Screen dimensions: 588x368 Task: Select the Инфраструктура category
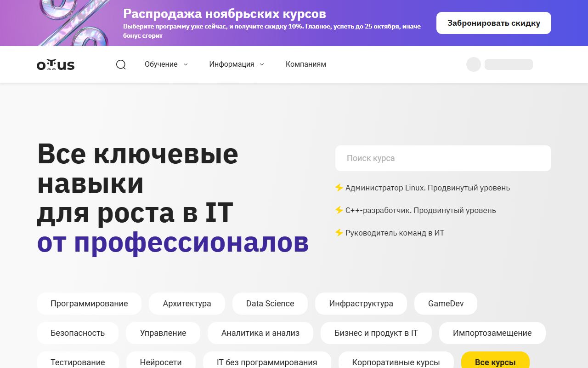click(361, 304)
